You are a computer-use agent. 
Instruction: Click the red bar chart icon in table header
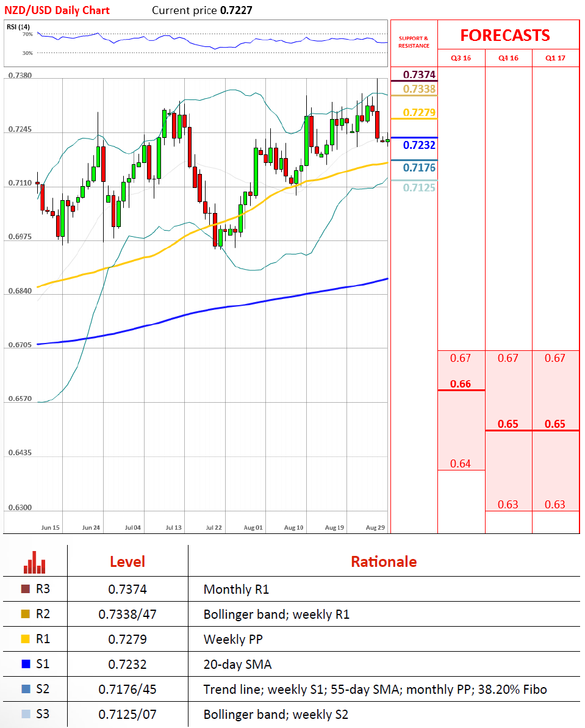point(34,562)
